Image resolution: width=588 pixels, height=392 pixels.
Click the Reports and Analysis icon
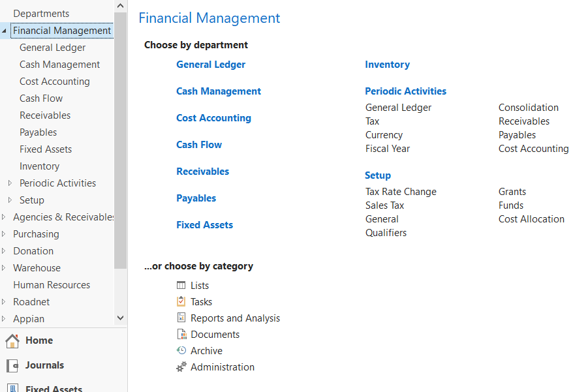pyautogui.click(x=181, y=318)
